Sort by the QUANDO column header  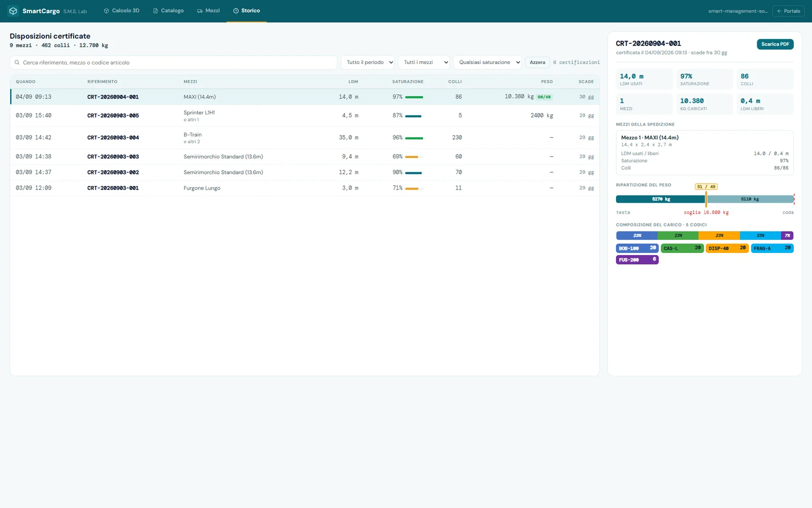coord(25,82)
